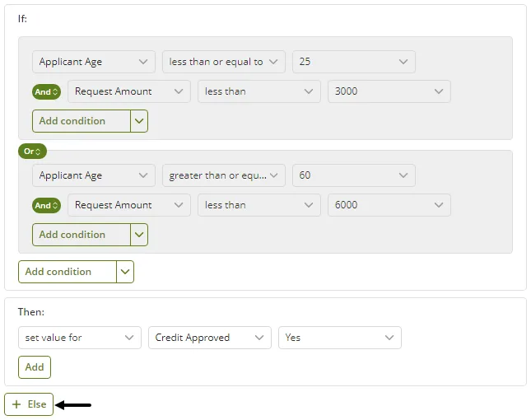Open the value dropdown showing 3000

[x=389, y=91]
